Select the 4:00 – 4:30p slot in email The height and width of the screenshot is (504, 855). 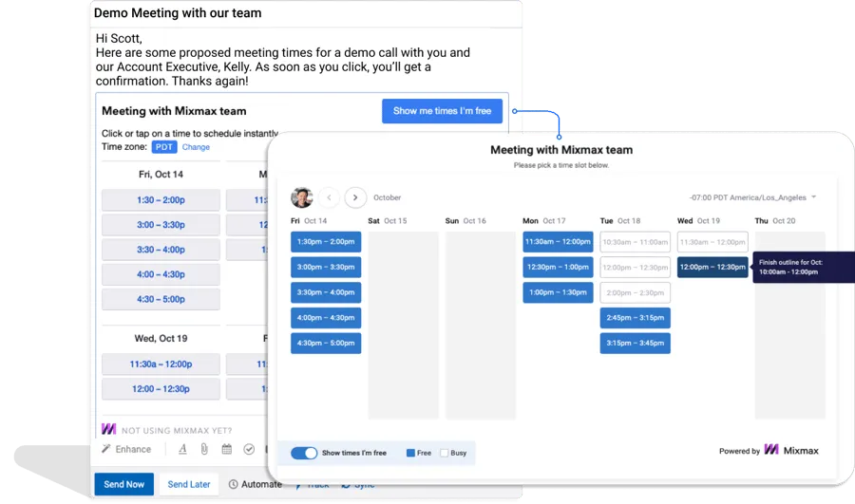161,274
